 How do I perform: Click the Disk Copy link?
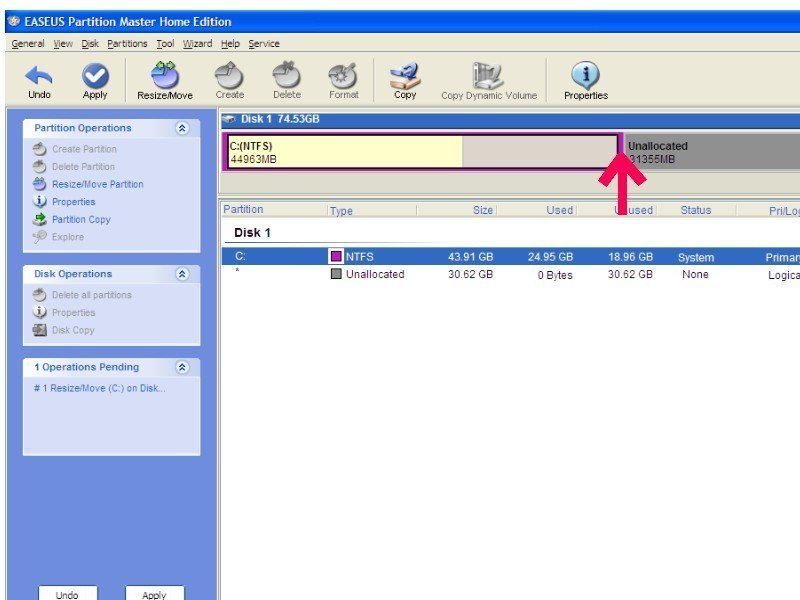coord(73,330)
